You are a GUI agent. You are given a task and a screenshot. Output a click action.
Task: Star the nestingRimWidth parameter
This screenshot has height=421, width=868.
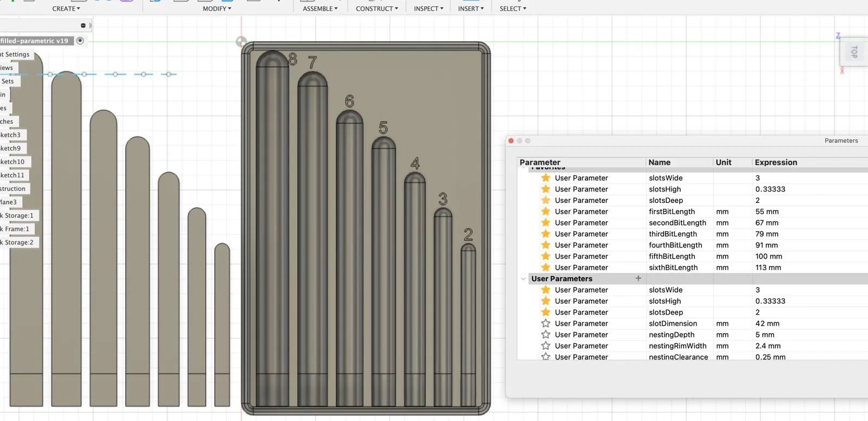pyautogui.click(x=546, y=346)
